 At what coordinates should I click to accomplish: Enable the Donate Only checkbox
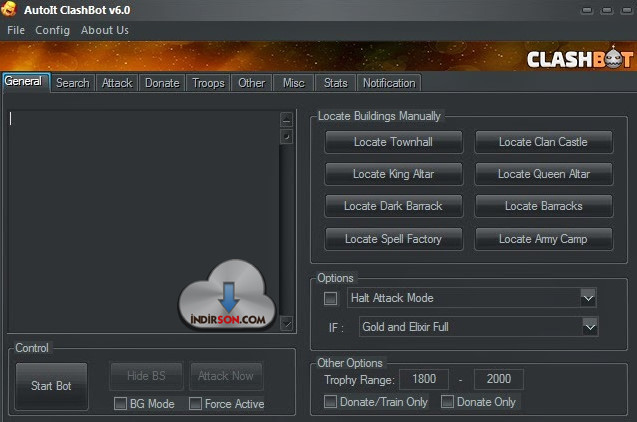pyautogui.click(x=447, y=402)
